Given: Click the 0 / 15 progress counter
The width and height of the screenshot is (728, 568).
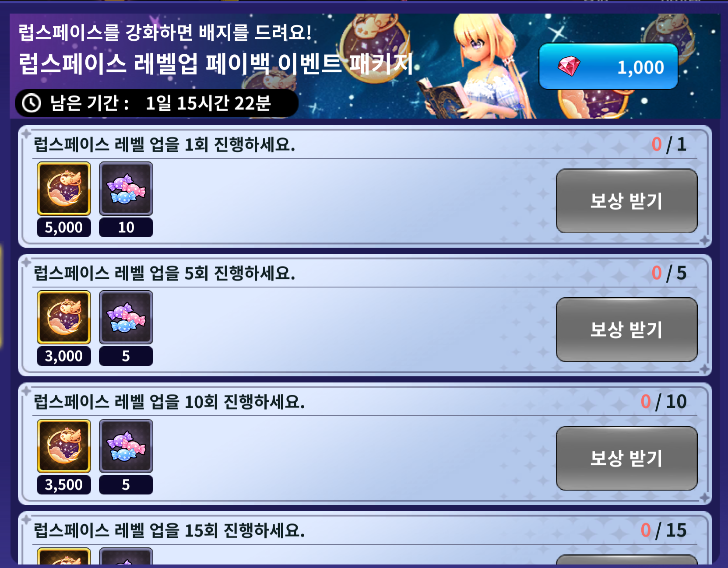Looking at the screenshot, I should [x=664, y=530].
